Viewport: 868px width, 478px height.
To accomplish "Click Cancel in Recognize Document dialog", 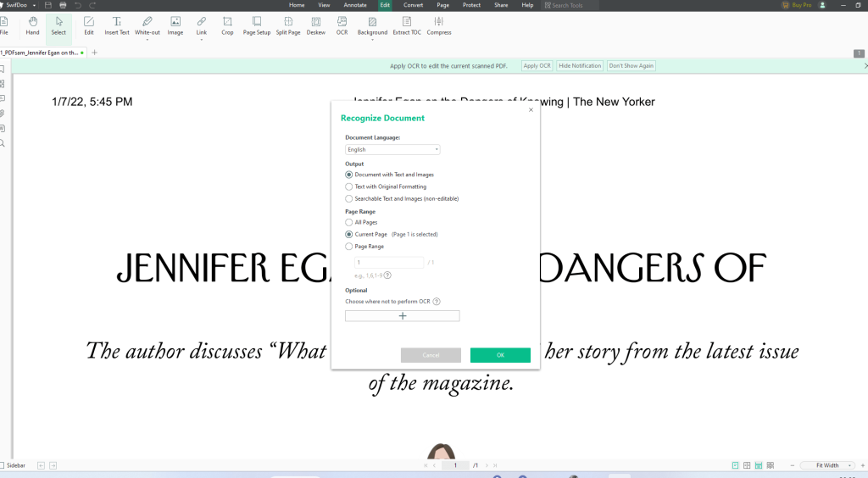I will pyautogui.click(x=431, y=355).
